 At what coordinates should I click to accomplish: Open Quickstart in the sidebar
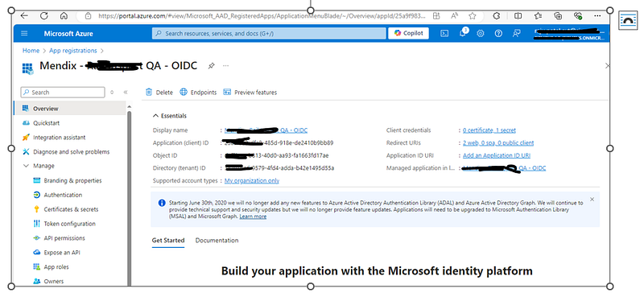[x=46, y=123]
